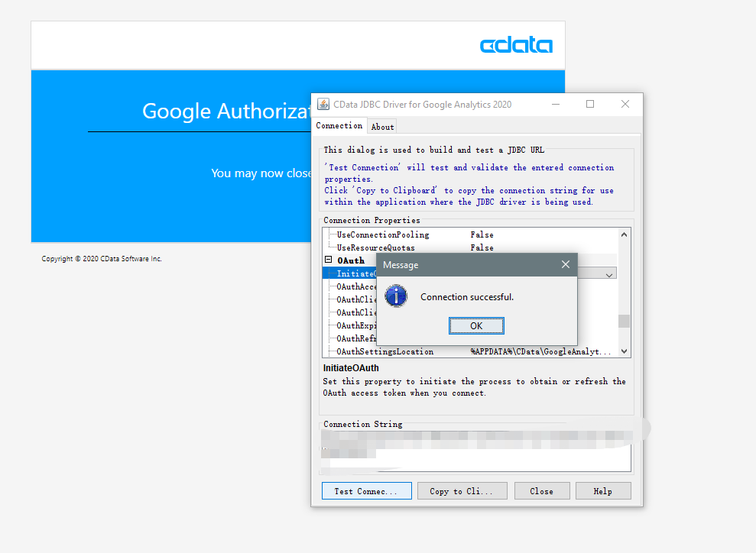Viewport: 756px width, 553px height.
Task: Collapse the OAuth tree node
Action: coord(327,260)
